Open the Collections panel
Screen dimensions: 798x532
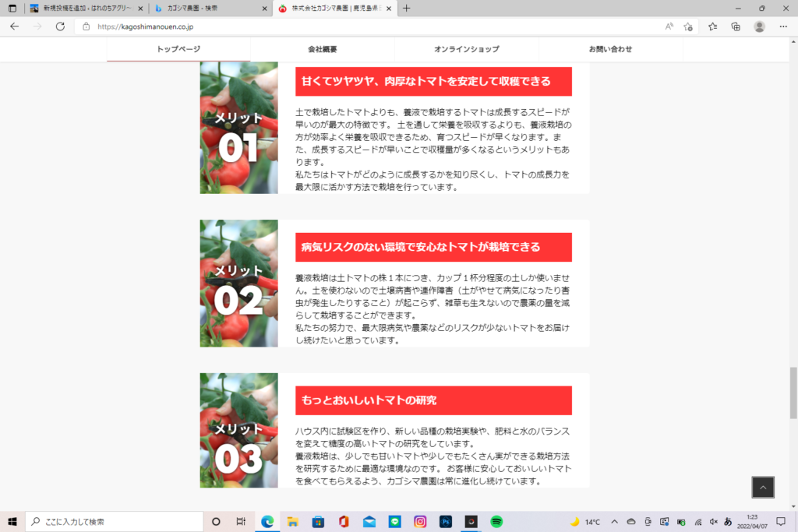pos(736,26)
